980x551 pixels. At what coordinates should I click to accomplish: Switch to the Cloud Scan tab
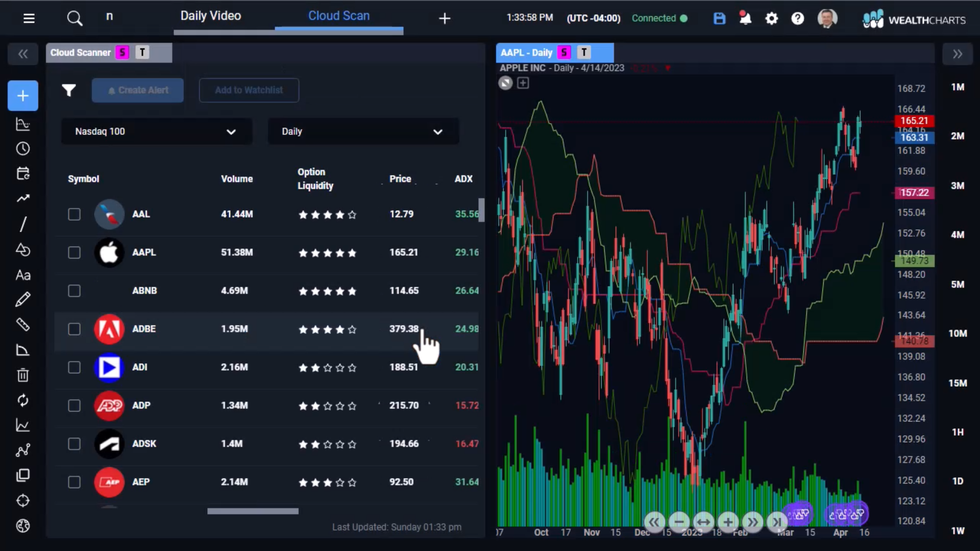click(339, 16)
